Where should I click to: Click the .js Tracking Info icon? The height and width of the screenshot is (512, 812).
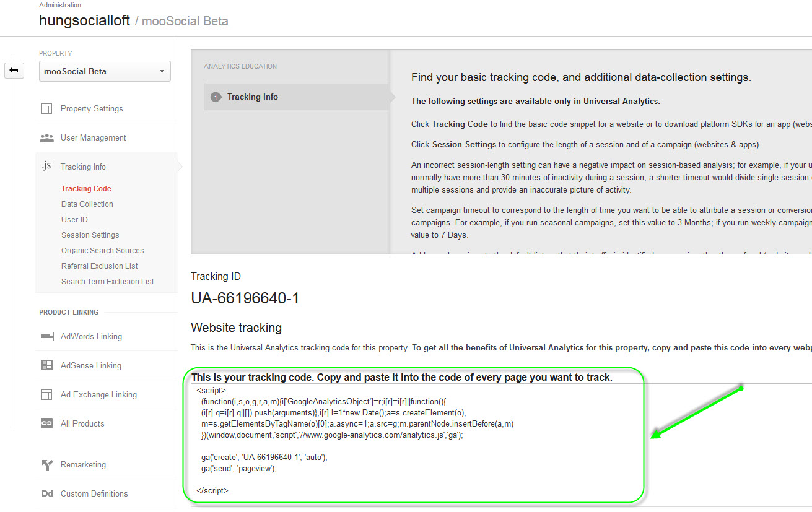pyautogui.click(x=46, y=167)
